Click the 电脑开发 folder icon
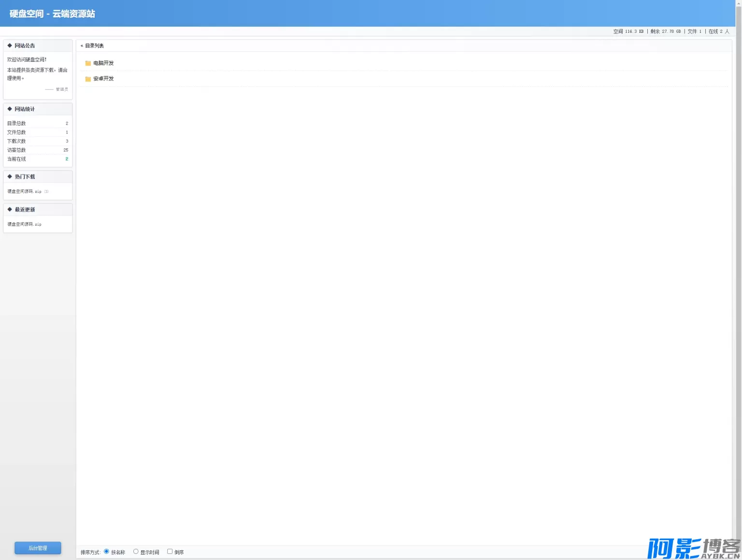742x560 pixels. (88, 63)
